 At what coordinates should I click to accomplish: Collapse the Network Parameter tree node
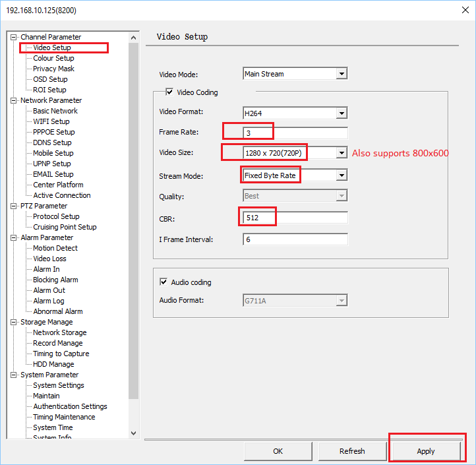point(13,101)
